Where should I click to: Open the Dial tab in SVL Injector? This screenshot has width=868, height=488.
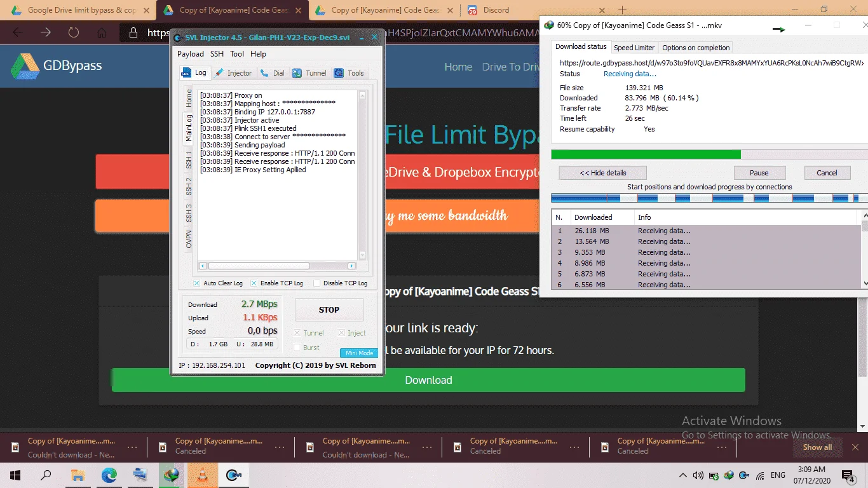click(x=273, y=73)
